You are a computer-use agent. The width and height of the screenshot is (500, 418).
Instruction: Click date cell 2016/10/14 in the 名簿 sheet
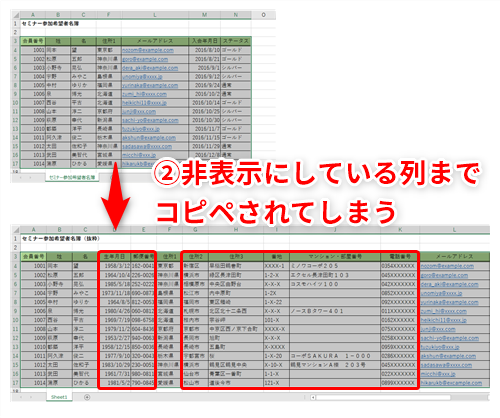coord(204,103)
